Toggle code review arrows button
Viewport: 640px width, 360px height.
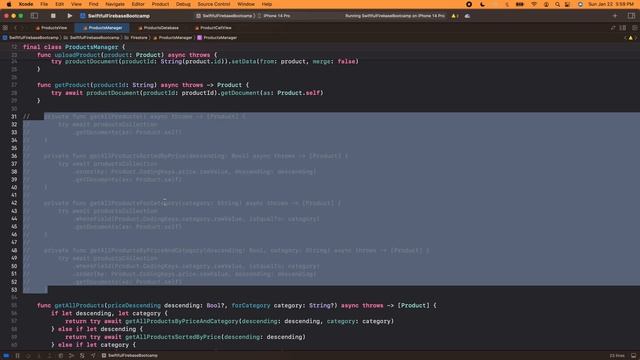(613, 28)
